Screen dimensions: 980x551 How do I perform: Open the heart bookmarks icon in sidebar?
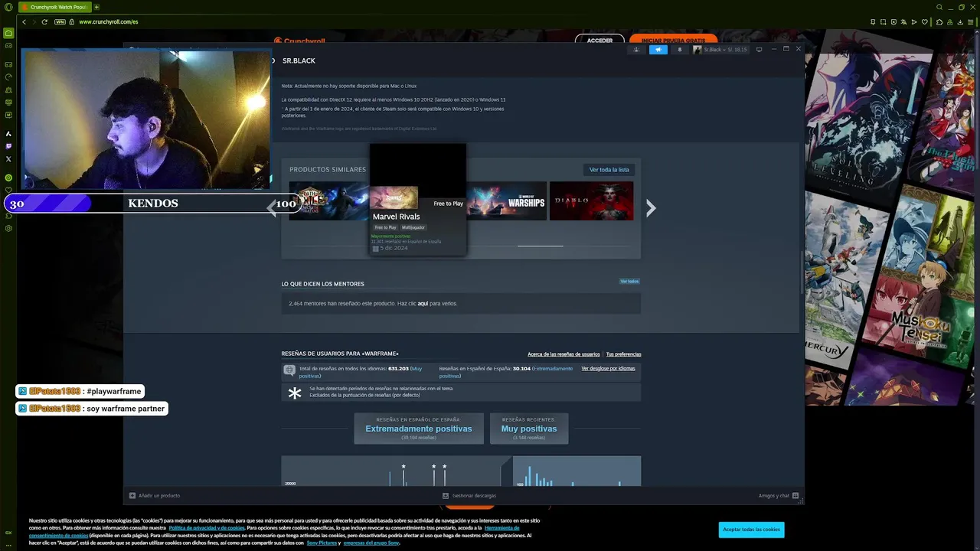8,190
